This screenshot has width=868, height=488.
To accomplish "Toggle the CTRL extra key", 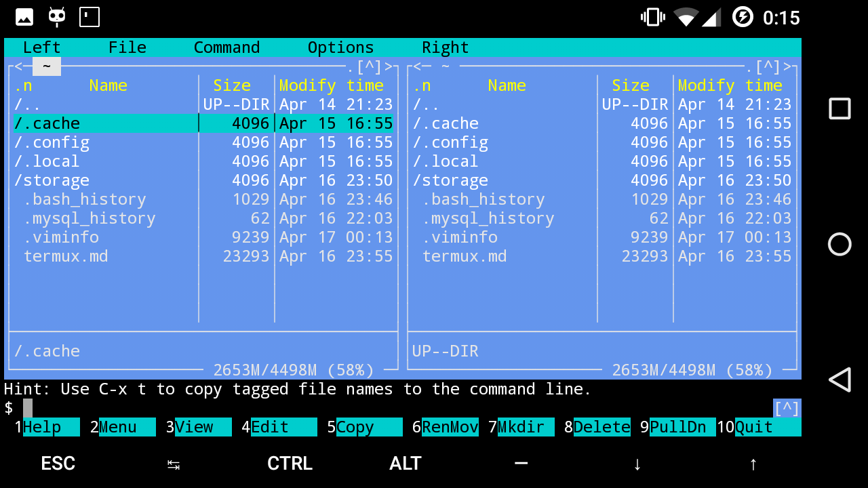I will (290, 464).
